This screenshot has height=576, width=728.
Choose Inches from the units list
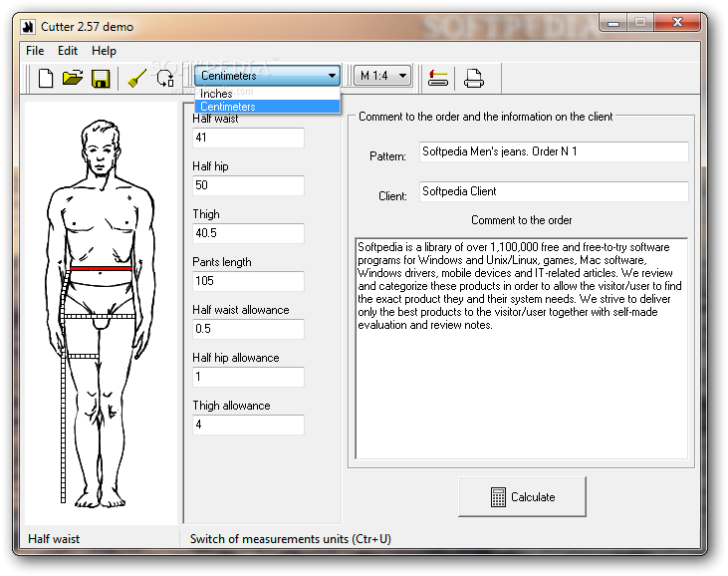(x=267, y=94)
